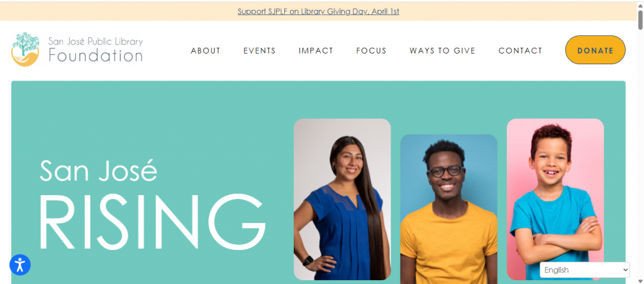Open the Focus menu item

(371, 50)
